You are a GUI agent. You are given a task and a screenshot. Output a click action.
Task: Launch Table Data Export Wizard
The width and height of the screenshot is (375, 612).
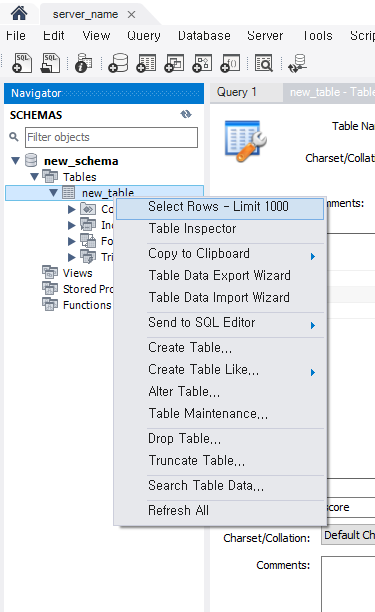coord(220,275)
